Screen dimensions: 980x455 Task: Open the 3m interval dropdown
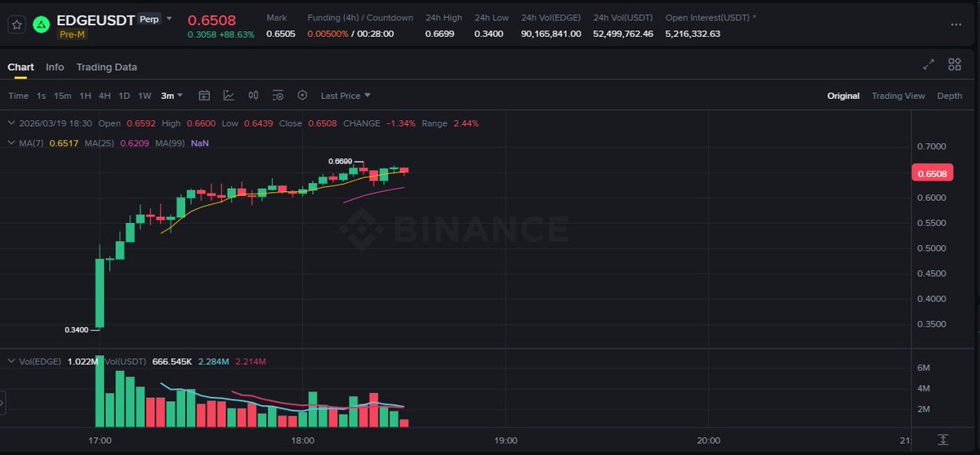click(171, 96)
